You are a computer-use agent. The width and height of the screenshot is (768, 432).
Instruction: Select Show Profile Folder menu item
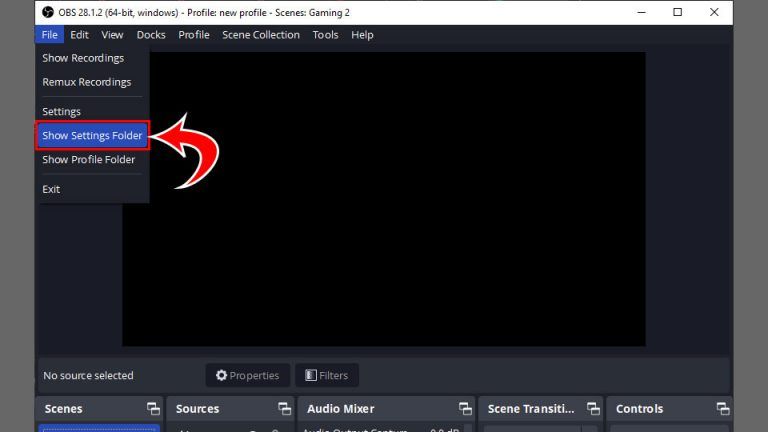(88, 159)
